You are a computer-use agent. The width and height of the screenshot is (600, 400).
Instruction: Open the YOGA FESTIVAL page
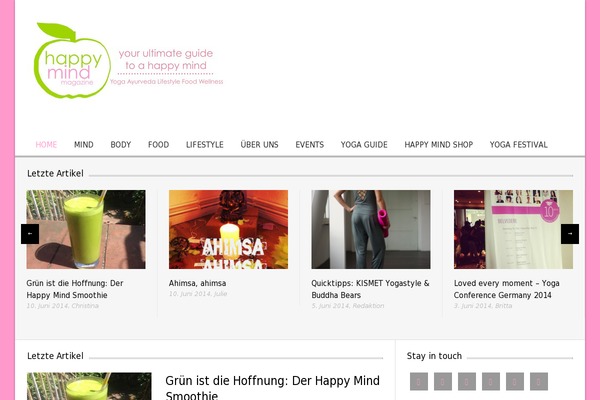tap(519, 145)
